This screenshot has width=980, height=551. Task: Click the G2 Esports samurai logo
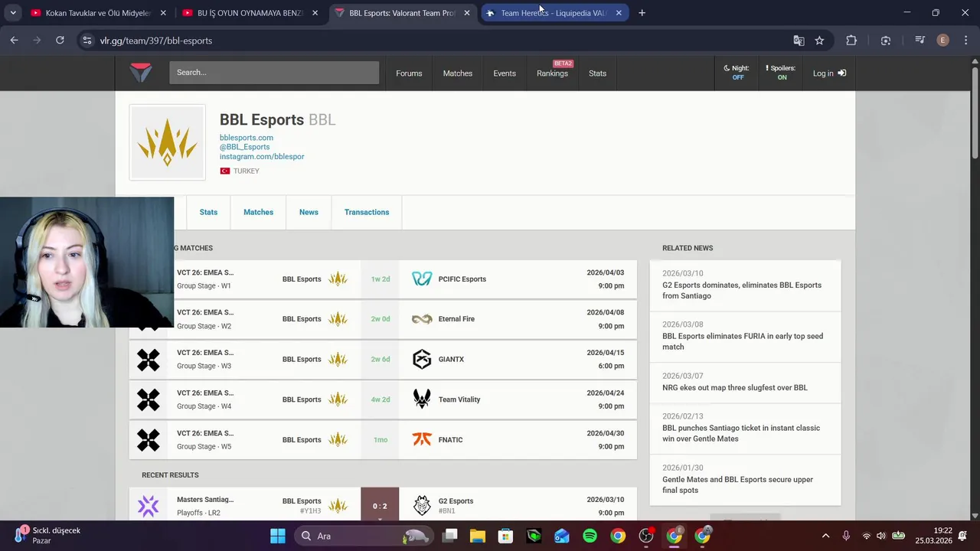coord(422,505)
